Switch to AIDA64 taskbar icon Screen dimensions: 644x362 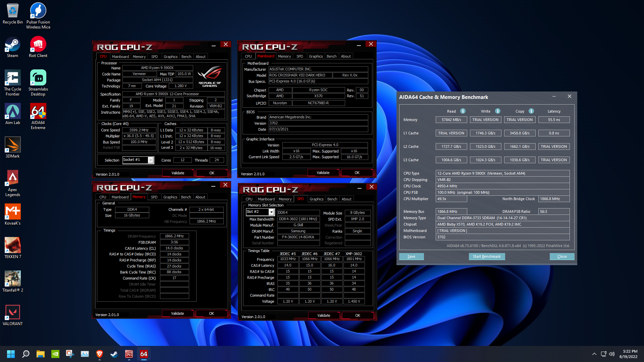(x=144, y=354)
